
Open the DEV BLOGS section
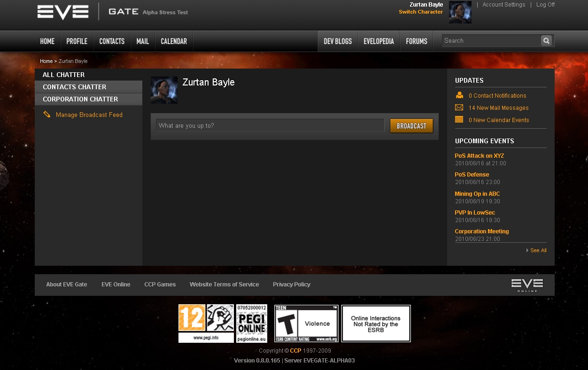(x=338, y=41)
